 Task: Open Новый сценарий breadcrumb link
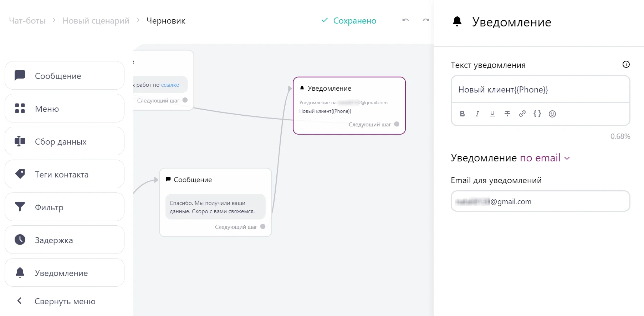click(96, 21)
